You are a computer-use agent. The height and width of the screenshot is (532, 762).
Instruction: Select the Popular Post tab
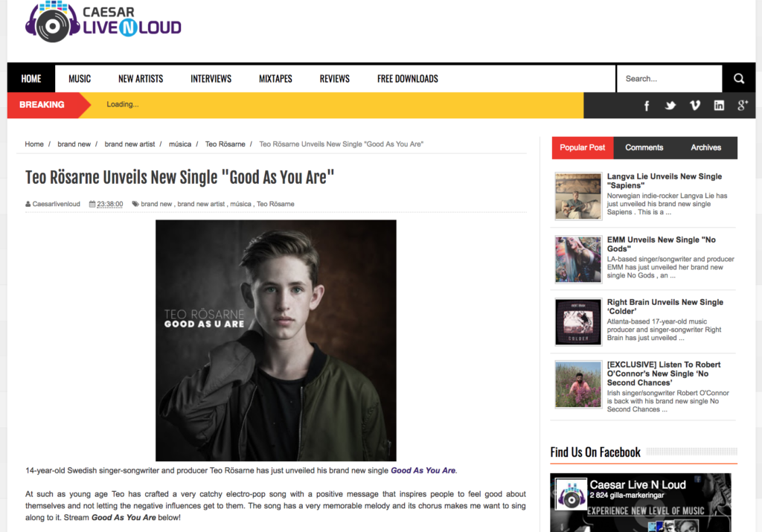pyautogui.click(x=582, y=148)
